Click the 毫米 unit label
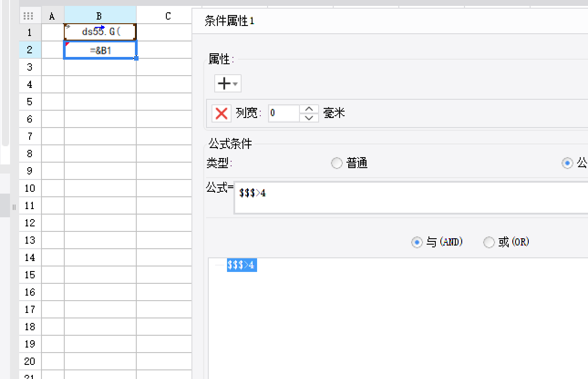This screenshot has height=379, width=588. [x=334, y=113]
